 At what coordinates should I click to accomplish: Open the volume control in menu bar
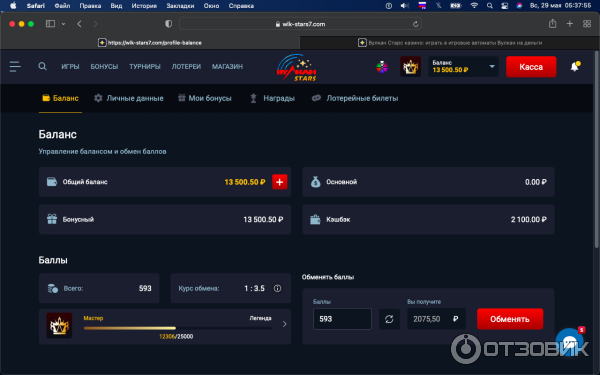click(x=404, y=6)
